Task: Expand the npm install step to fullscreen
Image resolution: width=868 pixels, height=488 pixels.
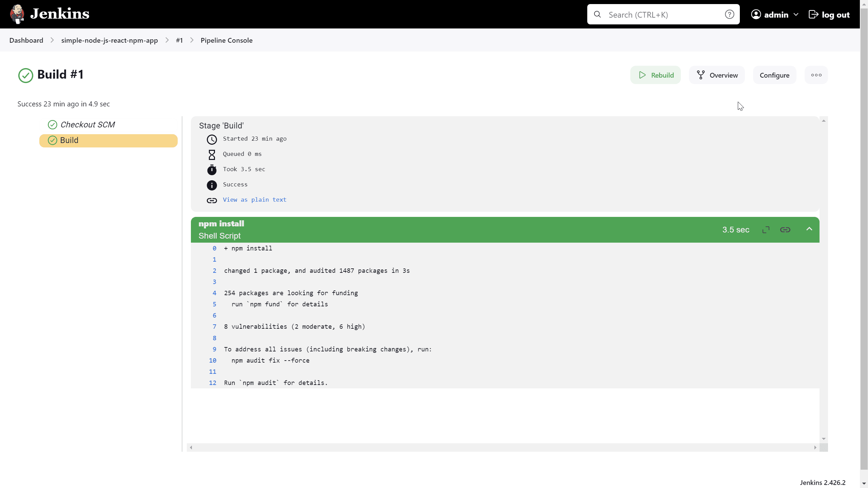Action: (766, 230)
